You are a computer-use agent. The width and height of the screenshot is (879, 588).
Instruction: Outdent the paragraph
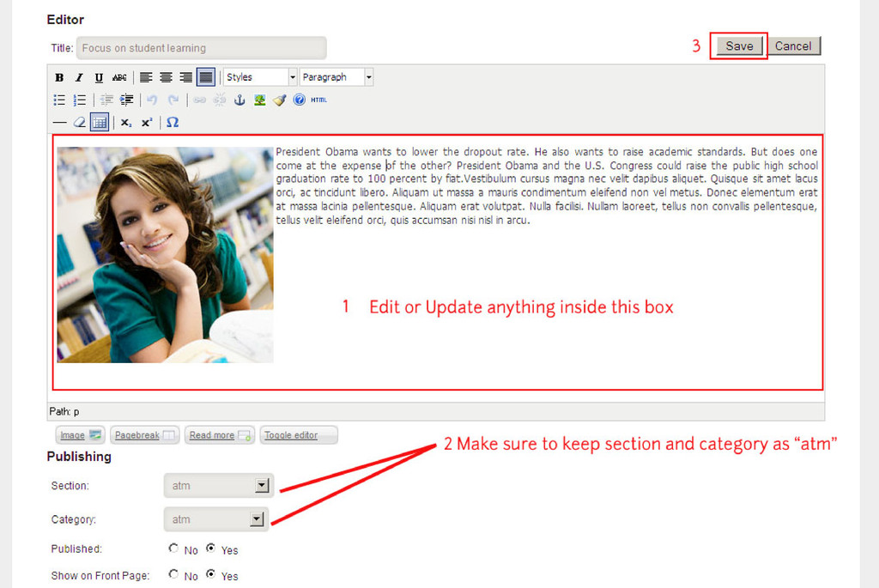point(106,100)
